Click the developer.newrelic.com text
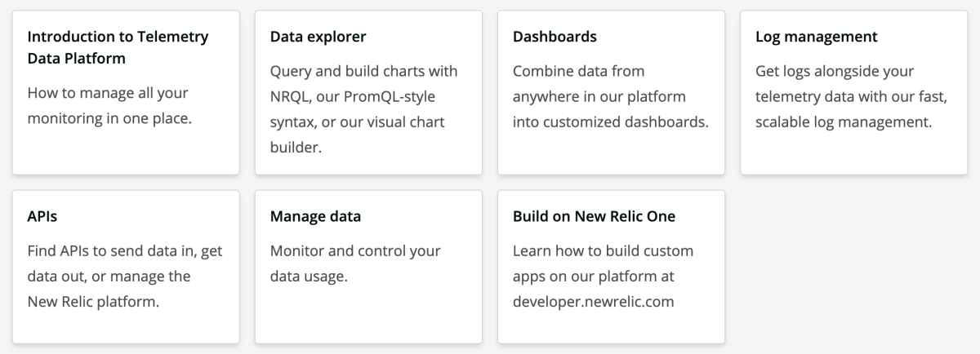The image size is (980, 354). (x=593, y=302)
